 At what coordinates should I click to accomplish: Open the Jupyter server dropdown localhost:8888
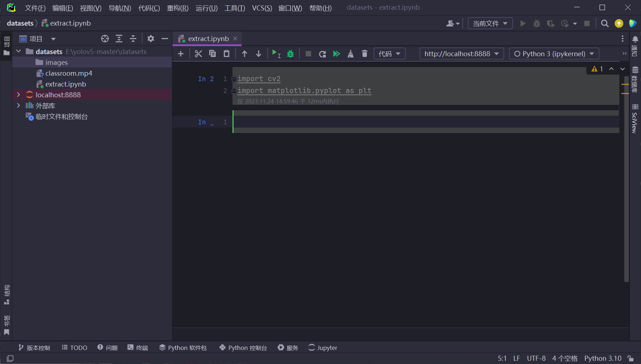462,54
